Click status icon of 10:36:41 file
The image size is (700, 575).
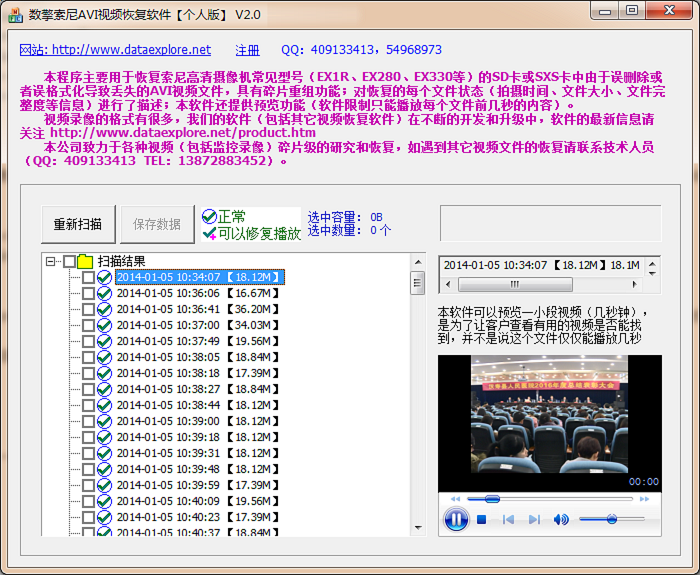click(104, 309)
